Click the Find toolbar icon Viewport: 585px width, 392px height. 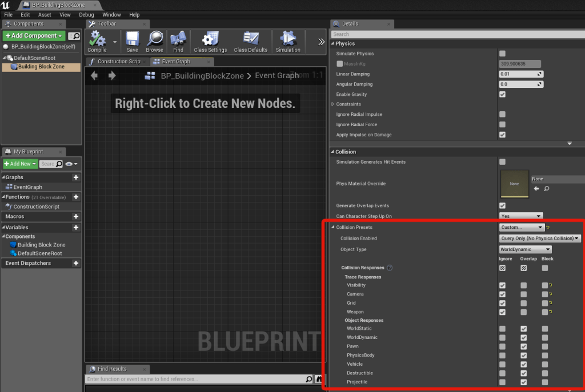pos(178,41)
